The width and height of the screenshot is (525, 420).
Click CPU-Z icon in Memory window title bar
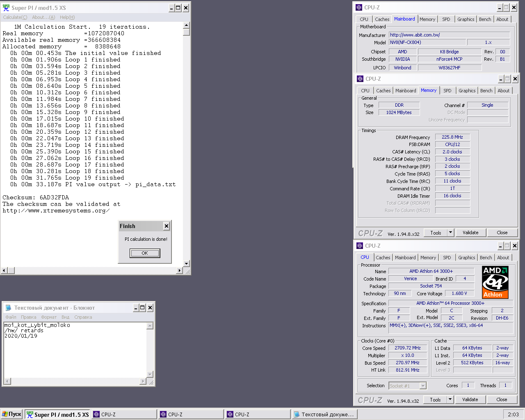pos(360,79)
